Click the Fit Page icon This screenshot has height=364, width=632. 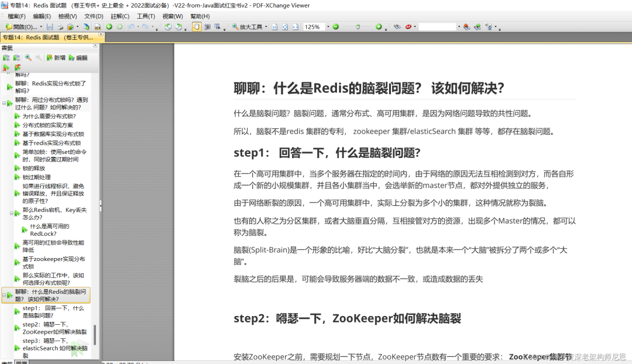point(285,27)
